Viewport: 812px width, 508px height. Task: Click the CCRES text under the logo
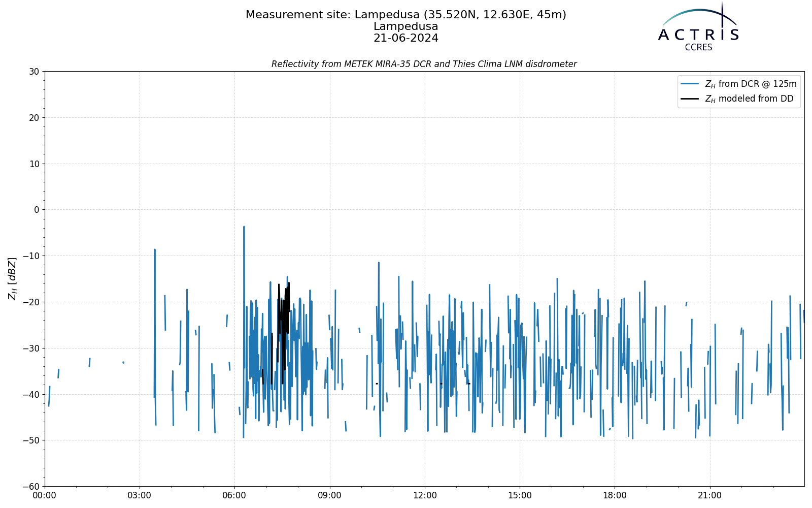[698, 47]
